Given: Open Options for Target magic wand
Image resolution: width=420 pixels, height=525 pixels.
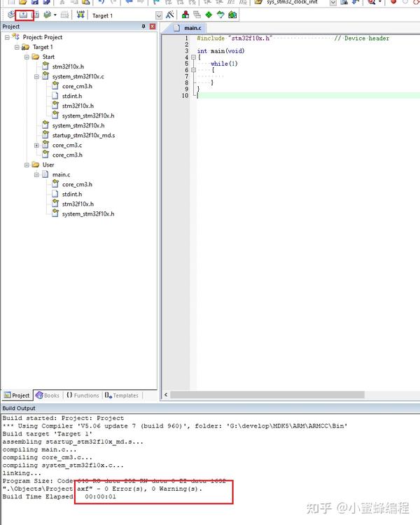Looking at the screenshot, I should [170, 15].
